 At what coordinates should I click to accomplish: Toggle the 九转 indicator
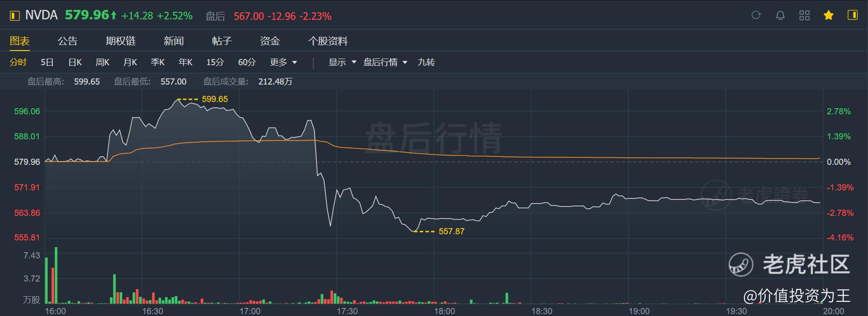[426, 62]
